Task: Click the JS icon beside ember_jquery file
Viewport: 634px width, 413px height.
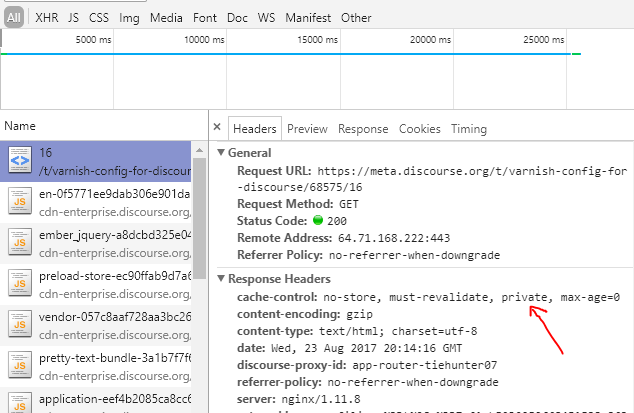Action: (19, 240)
